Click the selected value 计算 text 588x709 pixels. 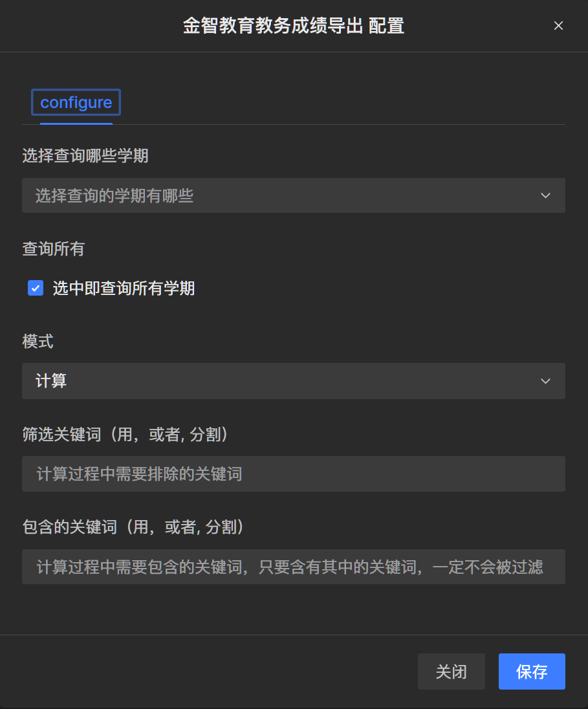51,381
